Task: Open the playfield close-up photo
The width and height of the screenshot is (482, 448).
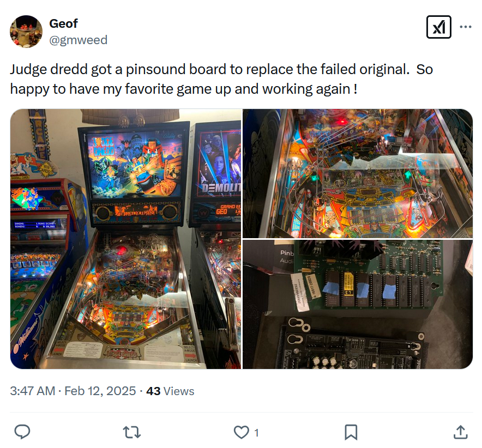Action: (358, 173)
